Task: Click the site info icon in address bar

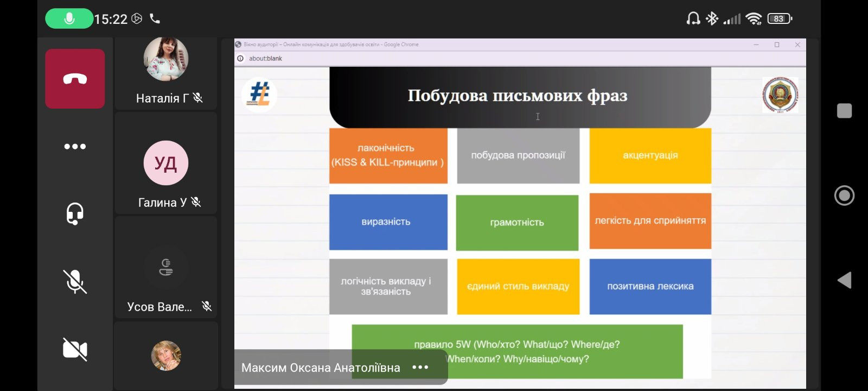Action: tap(240, 59)
